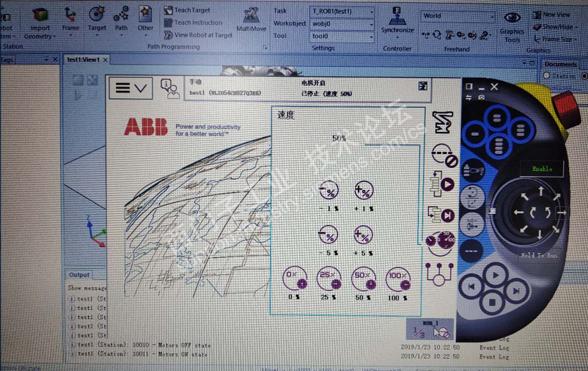Open Graphics Tools
588x371 pixels.
click(512, 27)
